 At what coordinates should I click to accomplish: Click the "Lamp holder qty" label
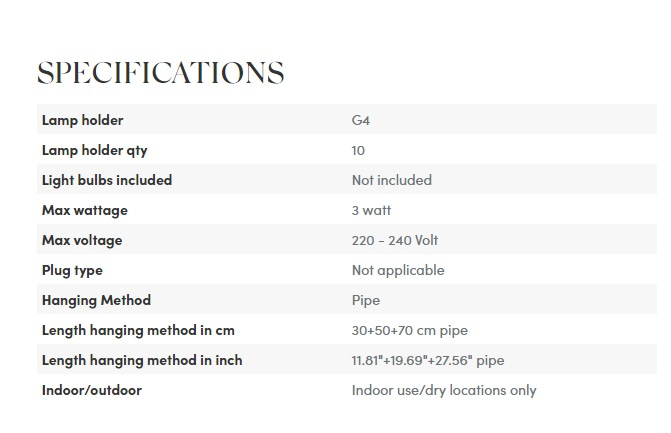(94, 150)
